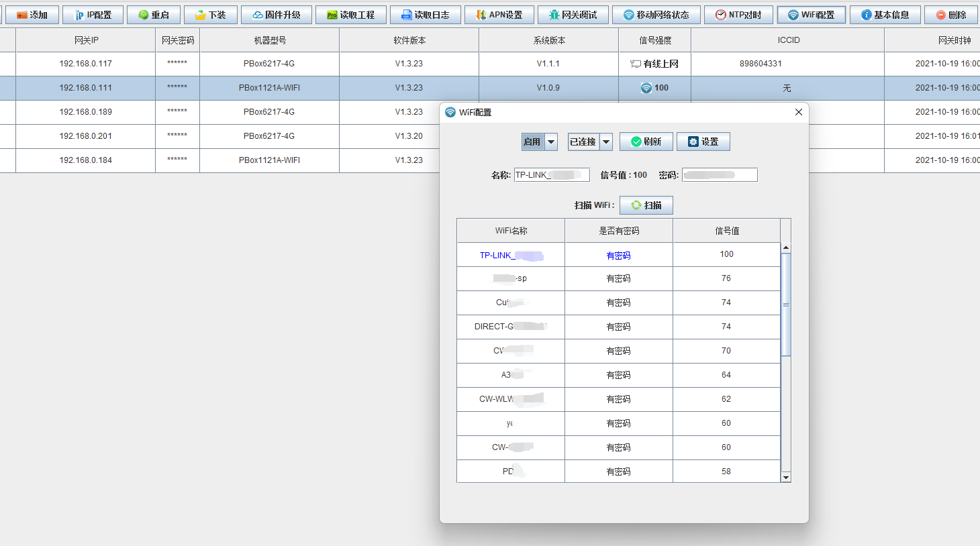This screenshot has height=546, width=980.
Task: Select the gateway row 192.168.0.201
Action: (x=219, y=136)
